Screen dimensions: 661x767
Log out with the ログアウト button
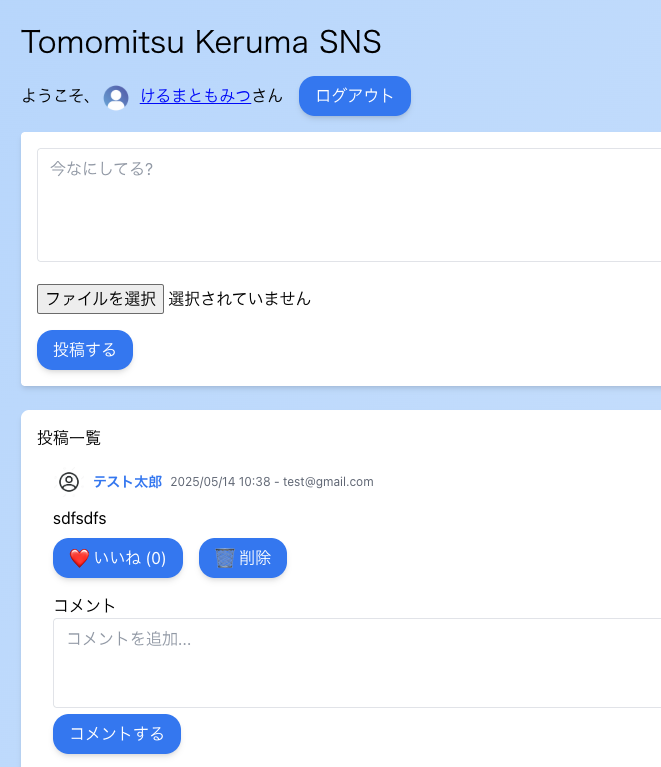[355, 96]
